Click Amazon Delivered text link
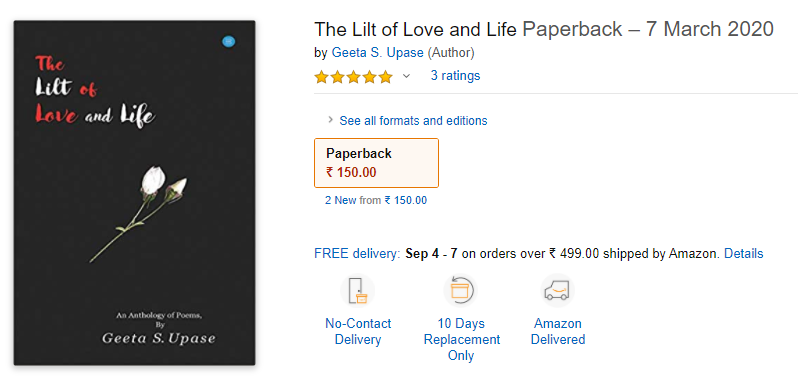 click(x=558, y=331)
